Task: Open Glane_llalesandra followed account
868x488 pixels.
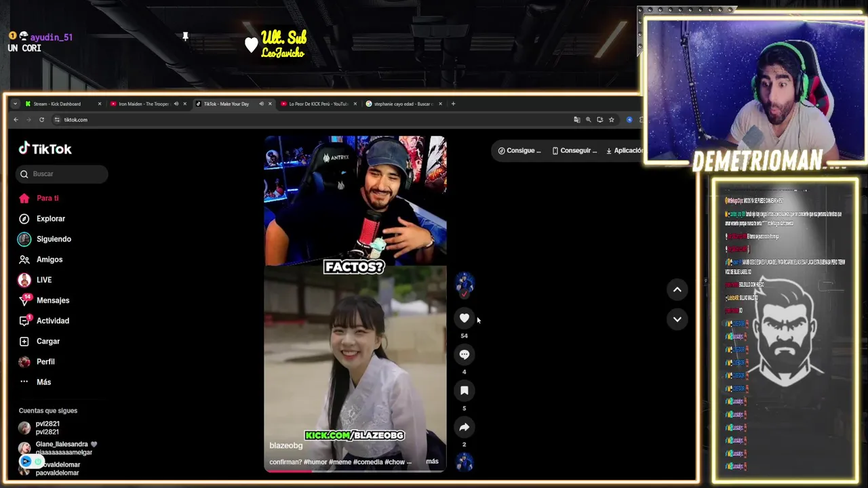Action: 58,448
